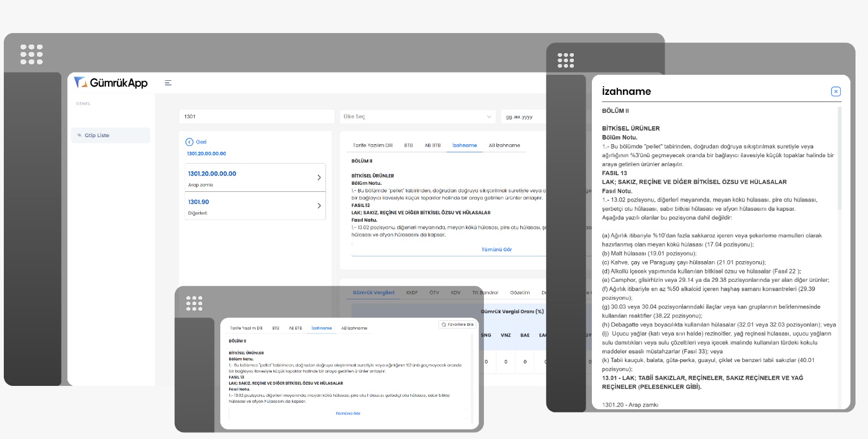Click the Geri back arrow icon
This screenshot has height=439, width=868.
189,142
